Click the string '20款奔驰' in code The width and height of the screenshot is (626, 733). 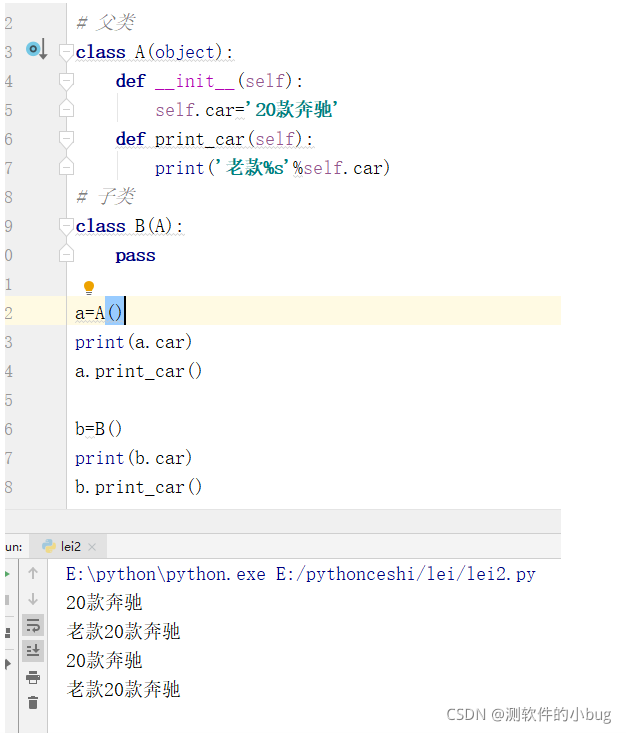click(292, 110)
